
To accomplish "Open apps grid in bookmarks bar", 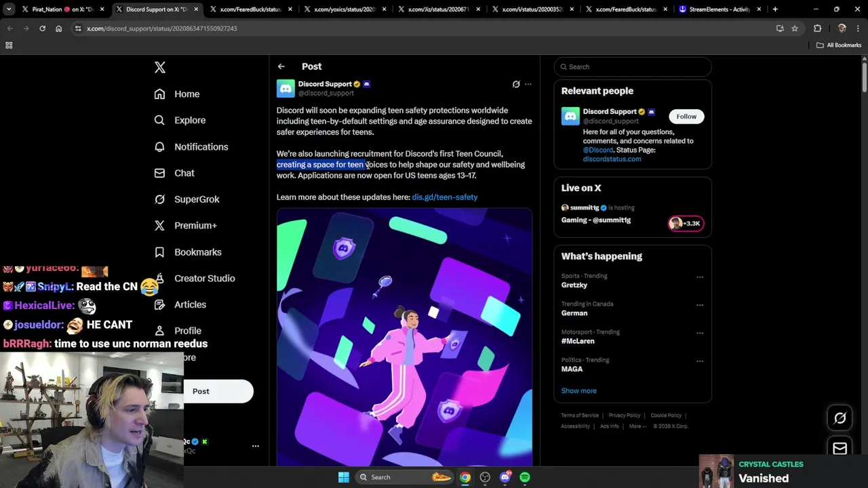I will pyautogui.click(x=9, y=45).
